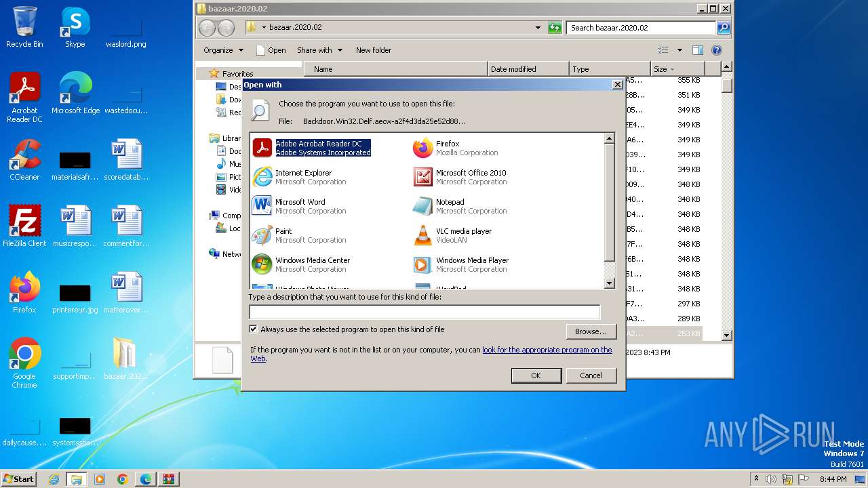The image size is (868, 488).
Task: Select Google Chrome desktop shortcut
Action: point(24,363)
